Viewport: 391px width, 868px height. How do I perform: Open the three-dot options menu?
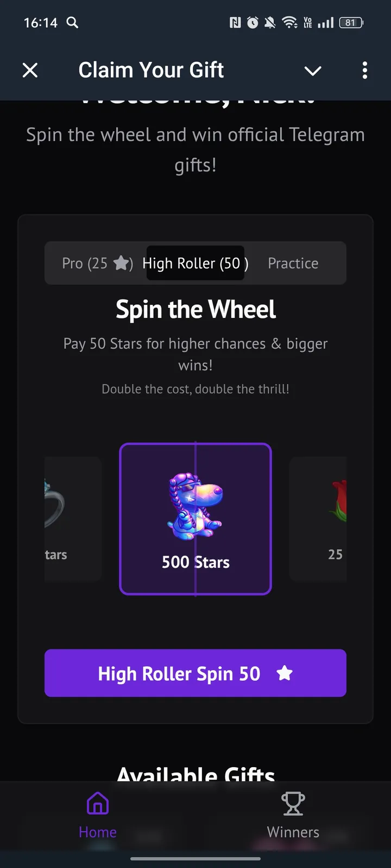[364, 70]
